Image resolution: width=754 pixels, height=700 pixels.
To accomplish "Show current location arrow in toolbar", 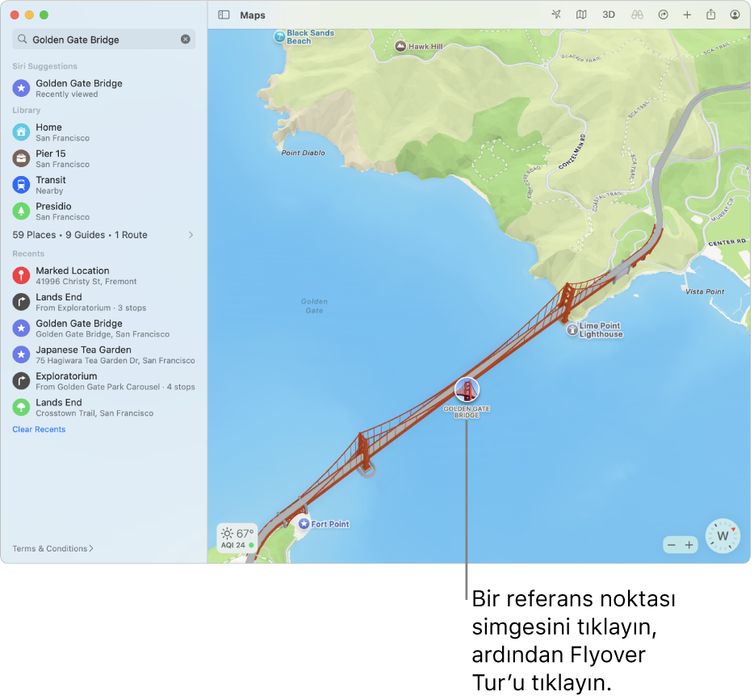I will [x=556, y=15].
